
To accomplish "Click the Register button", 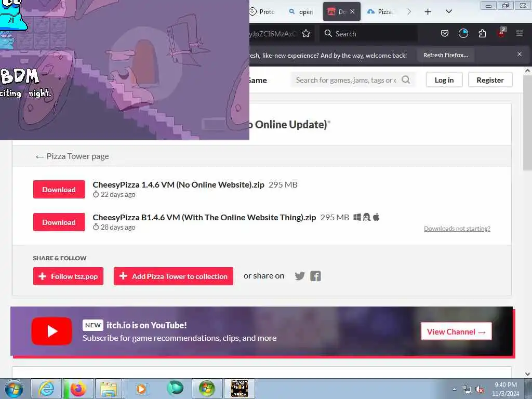I will coord(490,79).
